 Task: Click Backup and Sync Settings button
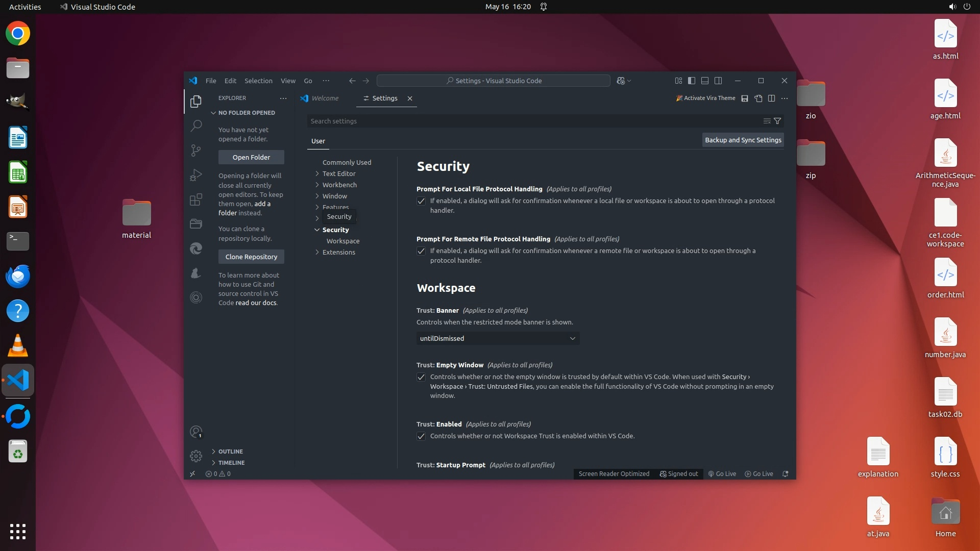[743, 140]
